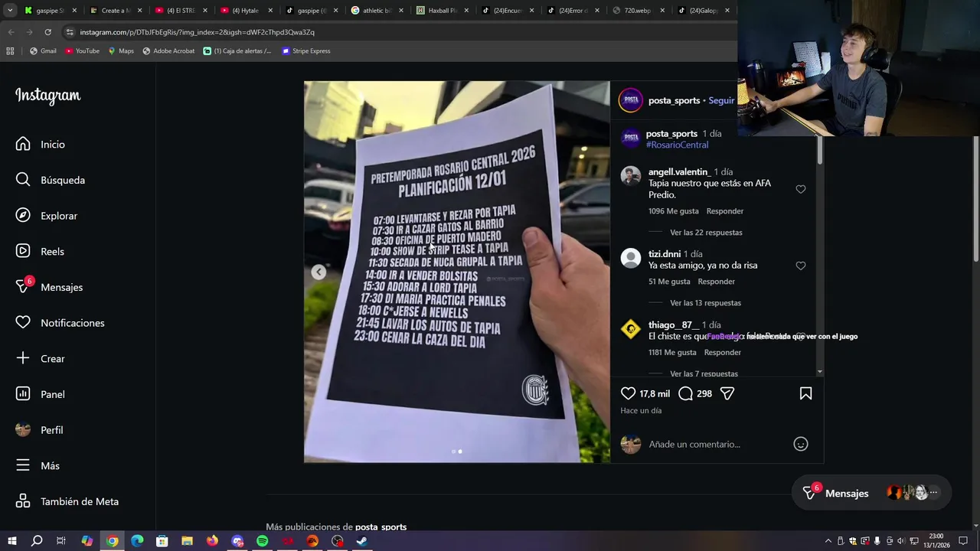Open the Maps bookmark

point(121,51)
